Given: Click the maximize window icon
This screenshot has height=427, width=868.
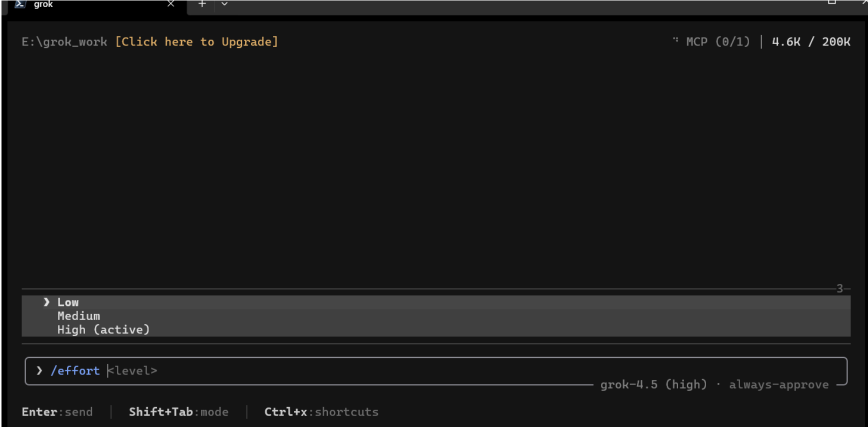Looking at the screenshot, I should coord(832,2).
